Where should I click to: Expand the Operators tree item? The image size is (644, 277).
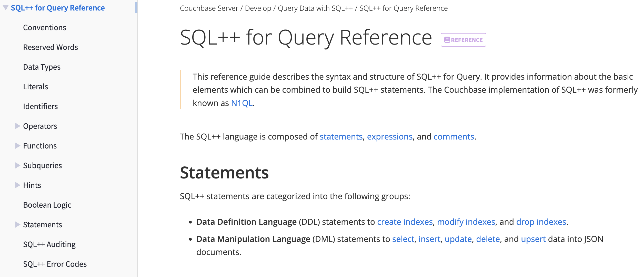[x=17, y=126]
